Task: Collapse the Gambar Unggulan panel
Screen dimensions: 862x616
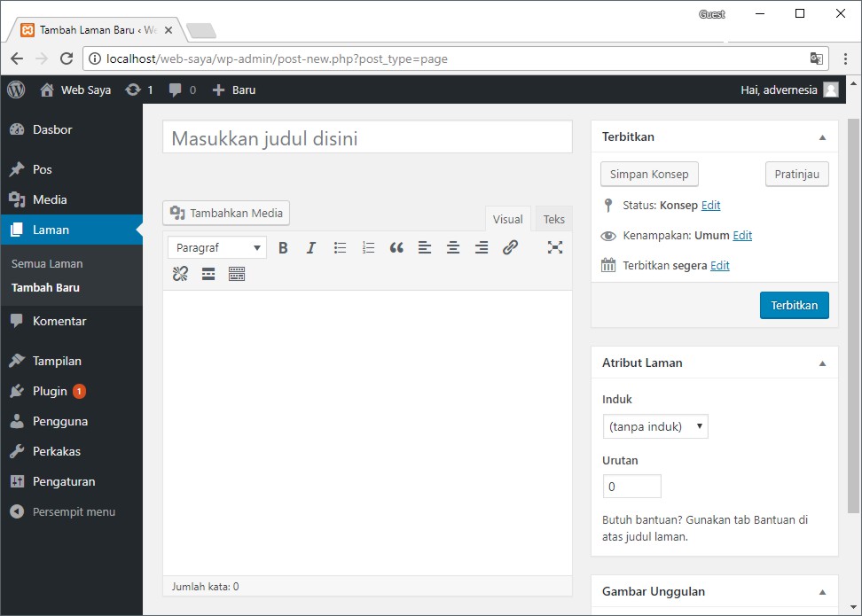Action: pos(822,592)
